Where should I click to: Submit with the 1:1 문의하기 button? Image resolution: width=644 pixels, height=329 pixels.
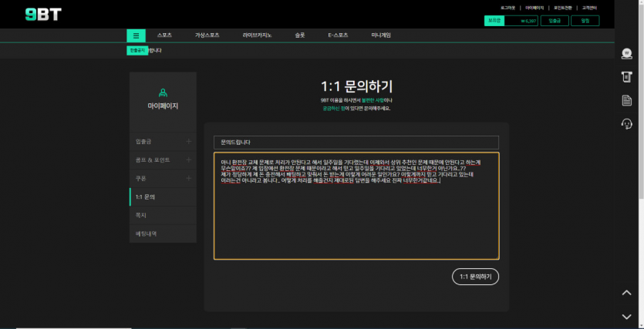tap(475, 277)
